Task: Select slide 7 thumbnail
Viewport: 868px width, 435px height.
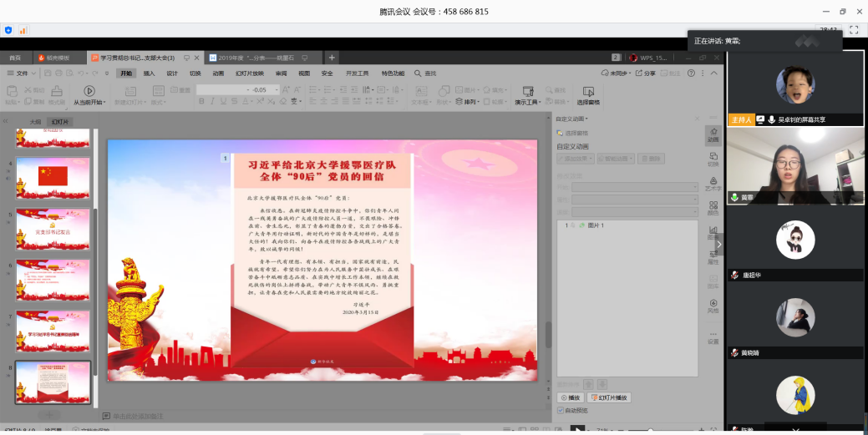Action: [x=53, y=331]
